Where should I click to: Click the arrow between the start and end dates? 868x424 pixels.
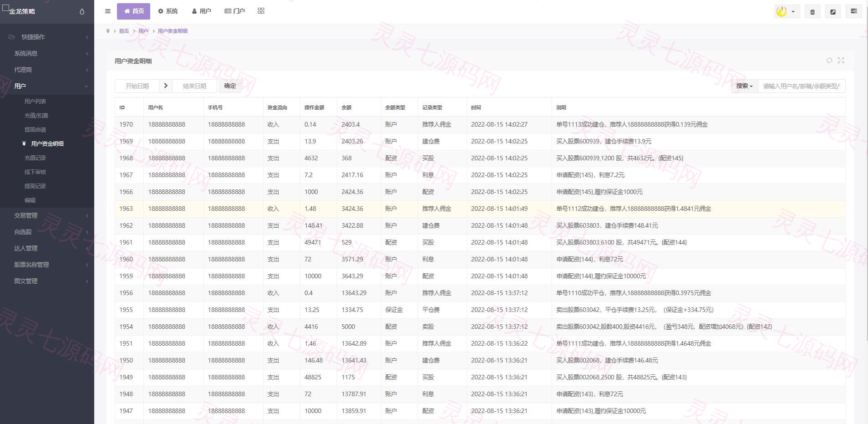(166, 86)
